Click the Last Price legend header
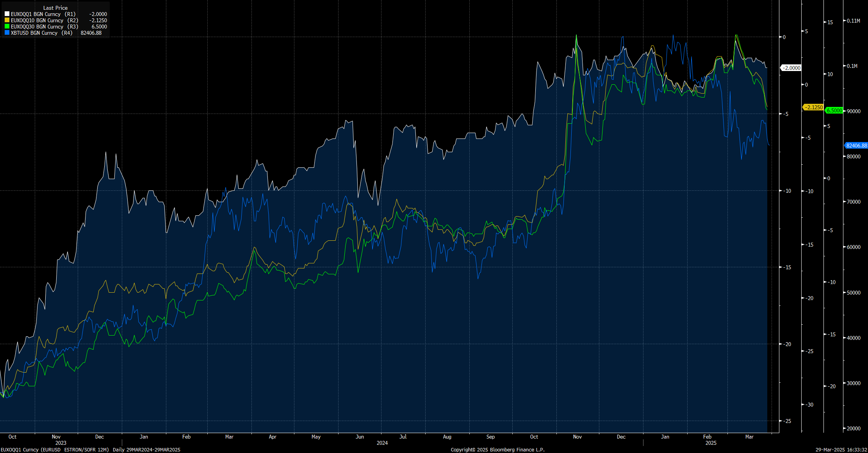Image resolution: width=868 pixels, height=453 pixels. coord(55,8)
